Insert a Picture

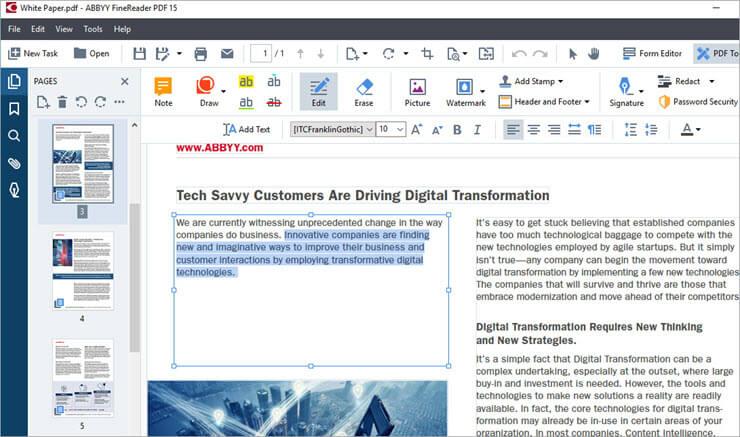417,92
